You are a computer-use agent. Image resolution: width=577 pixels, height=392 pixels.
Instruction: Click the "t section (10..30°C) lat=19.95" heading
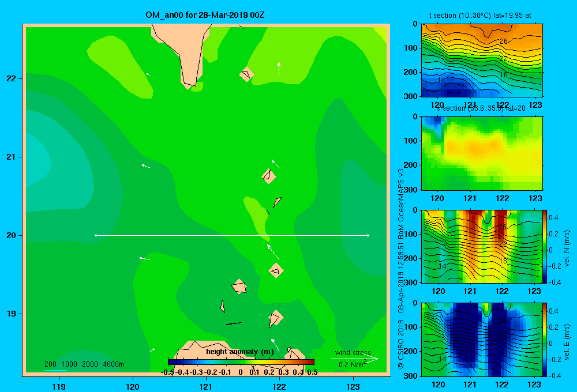point(480,16)
